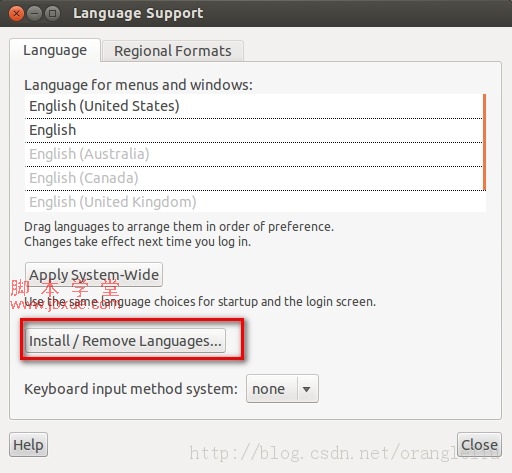Select the plain English list entry
Viewport: 512px width, 473px height.
pyautogui.click(x=253, y=130)
